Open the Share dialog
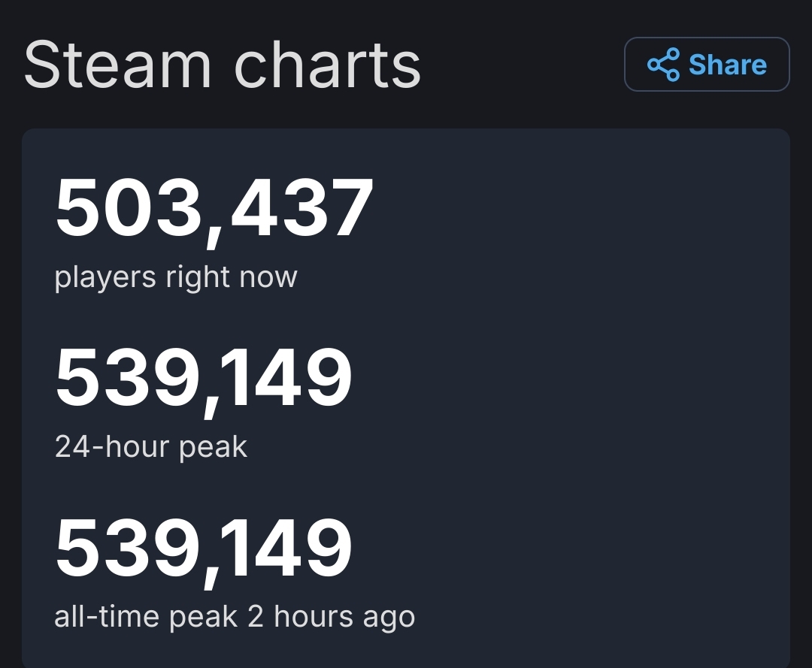Image resolution: width=812 pixels, height=668 pixels. tap(707, 65)
